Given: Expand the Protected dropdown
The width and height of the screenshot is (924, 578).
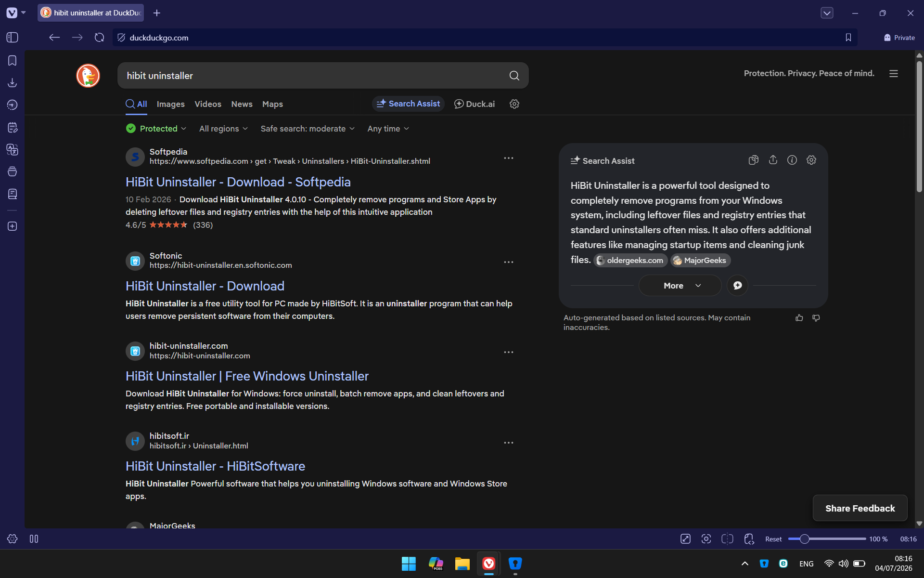Looking at the screenshot, I should [156, 129].
